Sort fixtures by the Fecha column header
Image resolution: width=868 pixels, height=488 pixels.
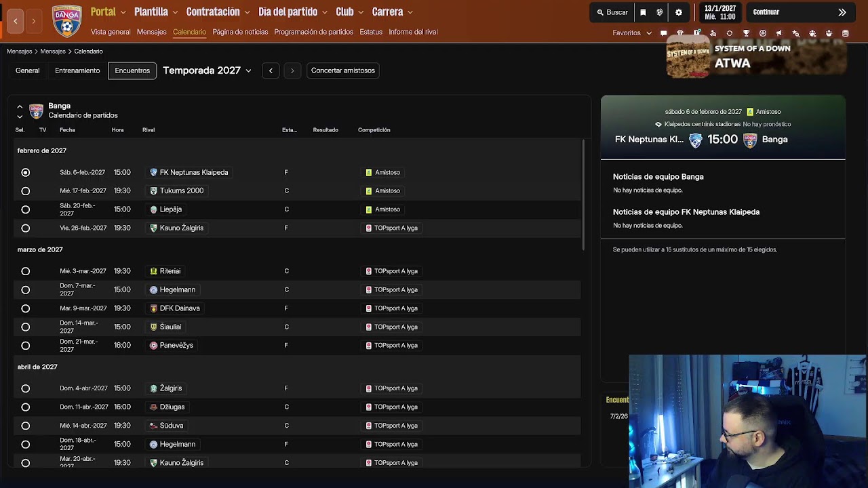(67, 130)
